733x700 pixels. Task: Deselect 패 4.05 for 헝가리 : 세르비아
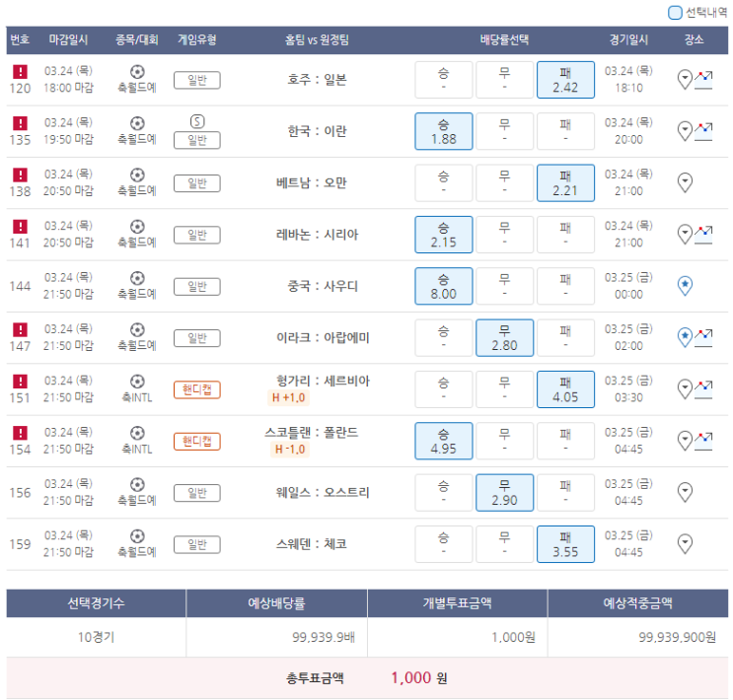565,389
